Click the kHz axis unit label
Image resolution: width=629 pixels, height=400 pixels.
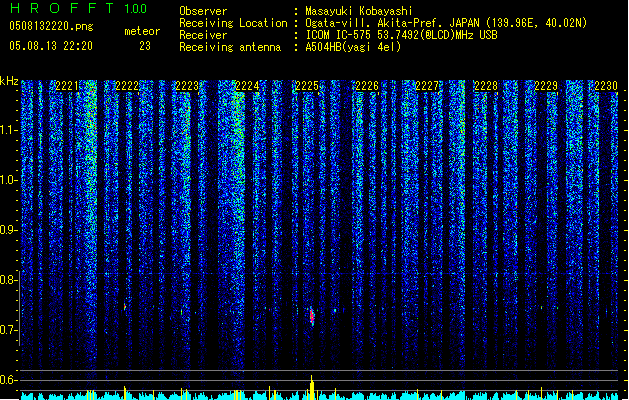click(9, 81)
